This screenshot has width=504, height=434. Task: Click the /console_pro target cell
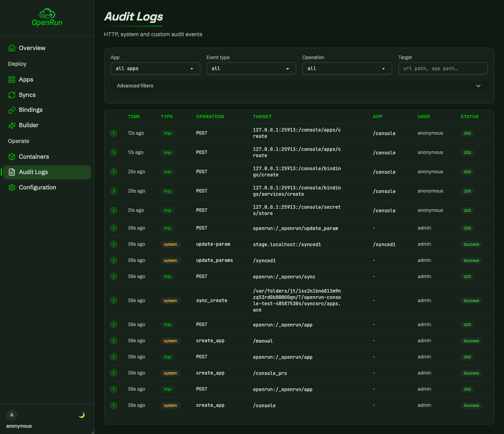point(270,373)
